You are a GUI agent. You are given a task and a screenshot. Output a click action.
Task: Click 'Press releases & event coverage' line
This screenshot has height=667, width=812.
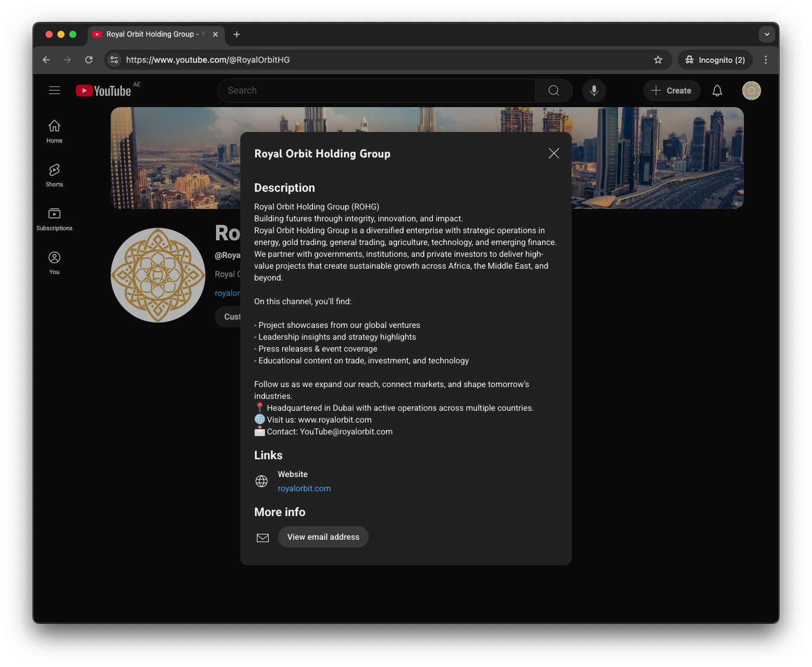click(315, 349)
